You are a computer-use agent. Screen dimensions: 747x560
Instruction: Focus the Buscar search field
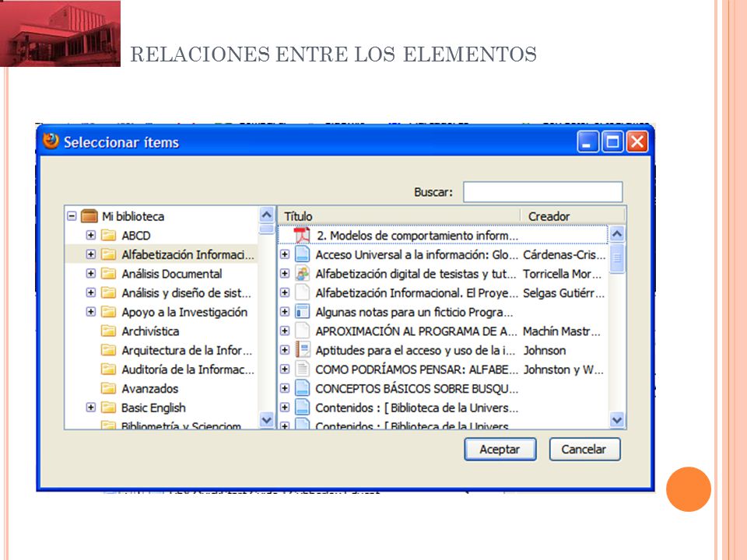(x=542, y=192)
